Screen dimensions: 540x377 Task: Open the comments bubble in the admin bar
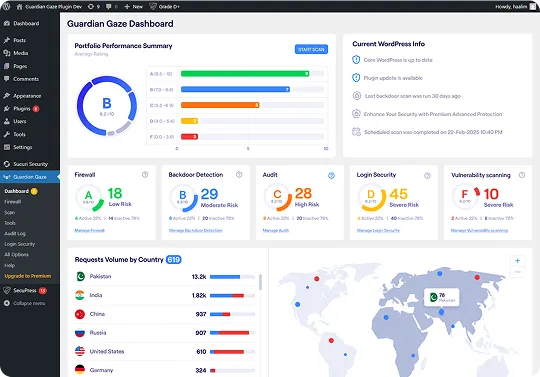coord(112,7)
